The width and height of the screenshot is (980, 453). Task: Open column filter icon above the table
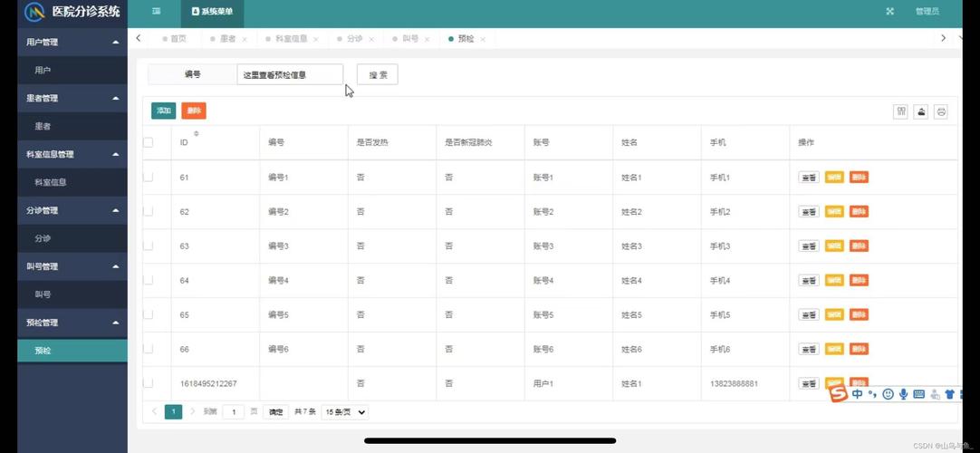pyautogui.click(x=900, y=111)
